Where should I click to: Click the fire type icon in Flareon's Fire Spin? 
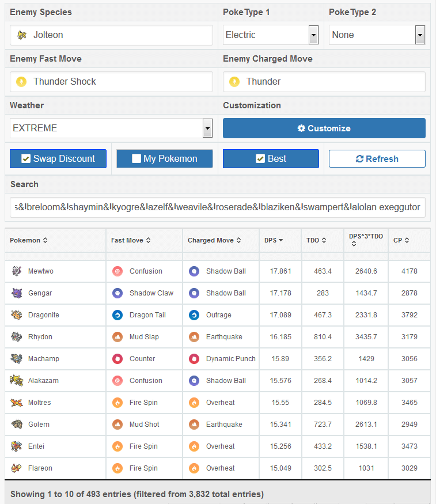tap(117, 468)
